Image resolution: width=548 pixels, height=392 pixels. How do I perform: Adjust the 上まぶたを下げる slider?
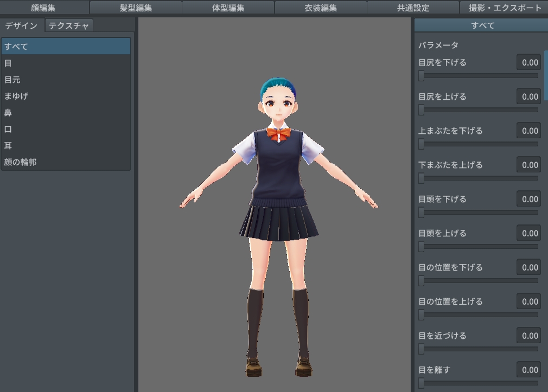478,144
